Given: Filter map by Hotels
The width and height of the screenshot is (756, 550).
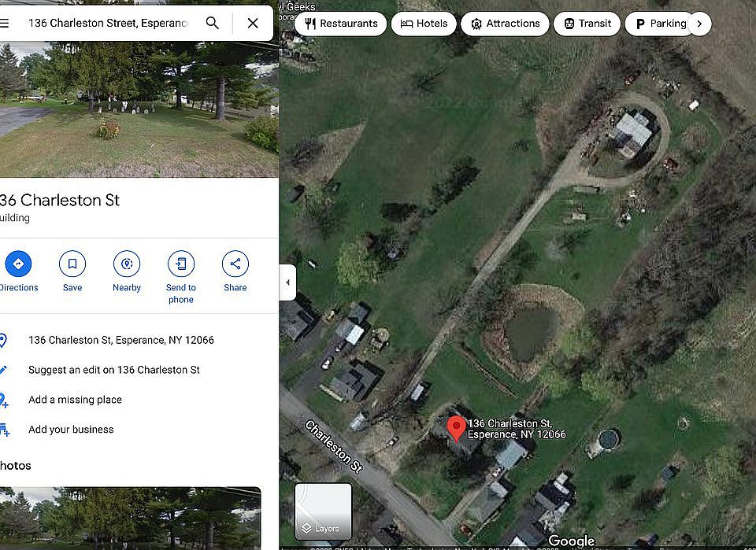Looking at the screenshot, I should coord(424,24).
